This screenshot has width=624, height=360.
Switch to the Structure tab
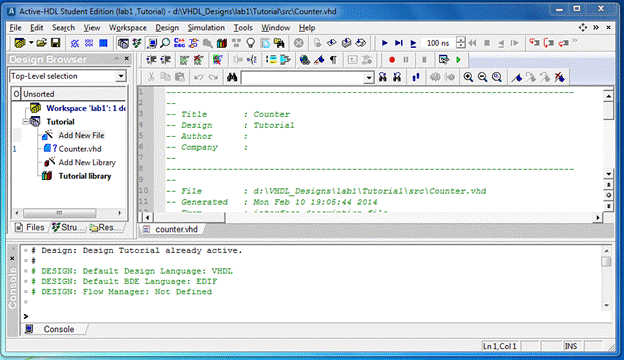click(x=68, y=228)
